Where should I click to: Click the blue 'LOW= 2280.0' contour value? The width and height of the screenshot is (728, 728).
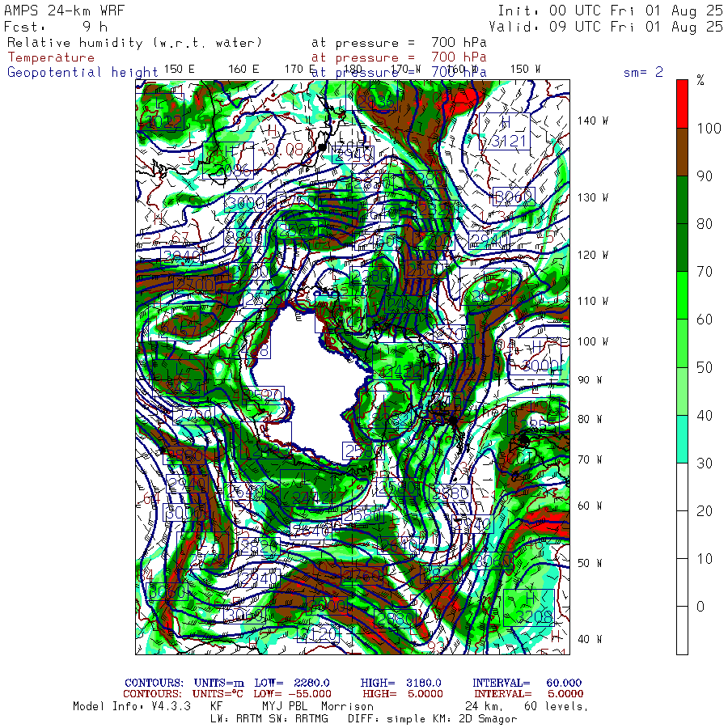pos(292,683)
